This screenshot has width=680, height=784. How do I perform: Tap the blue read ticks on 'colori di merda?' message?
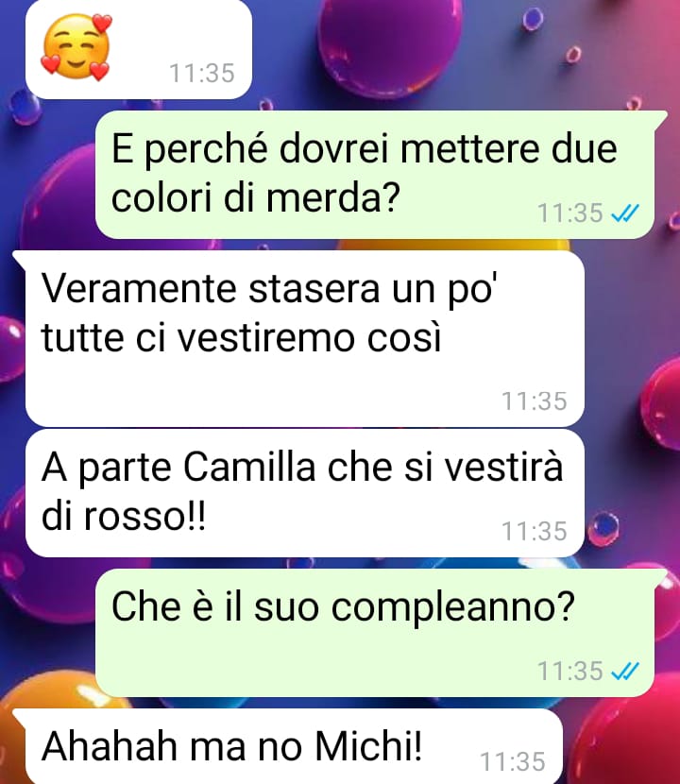pos(625,213)
